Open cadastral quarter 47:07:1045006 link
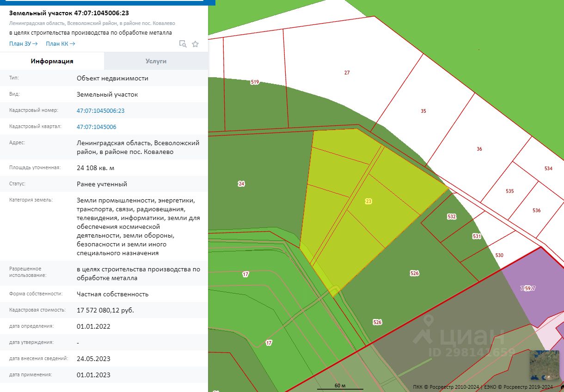The height and width of the screenshot is (392, 564). coord(96,127)
